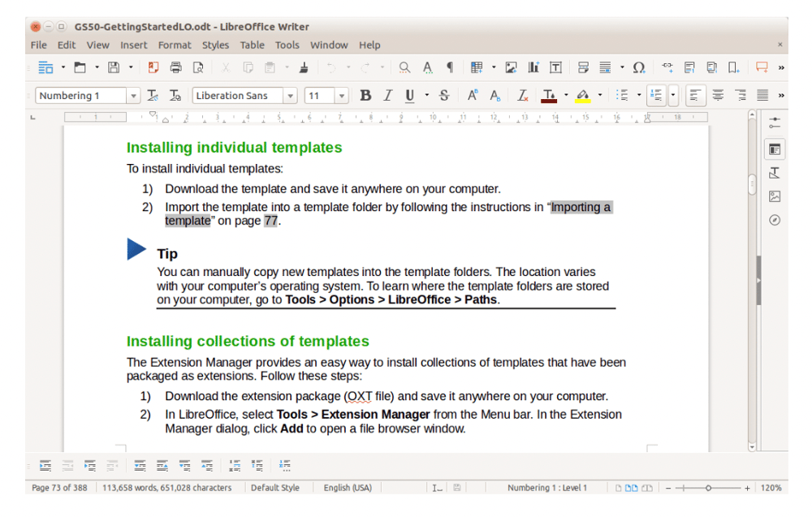Image resolution: width=812 pixels, height=517 pixels.
Task: Open the sidebar Gallery deck
Action: pos(775,196)
